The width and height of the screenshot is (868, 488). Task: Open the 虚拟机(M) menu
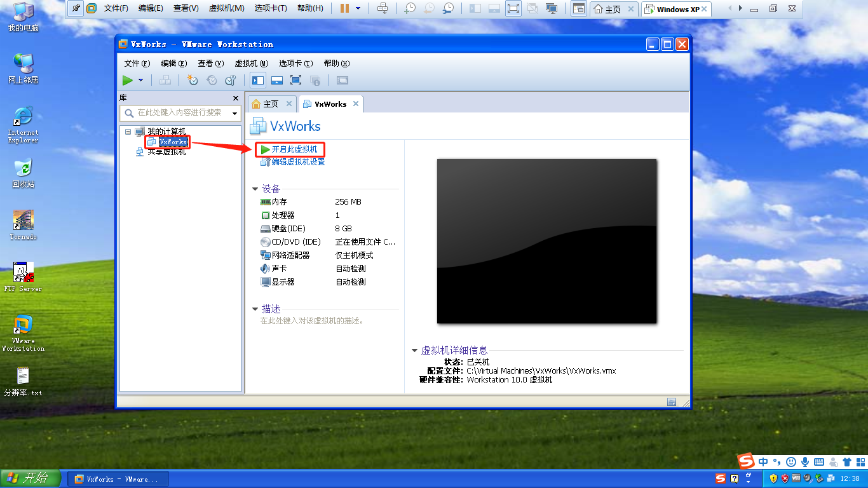[251, 63]
